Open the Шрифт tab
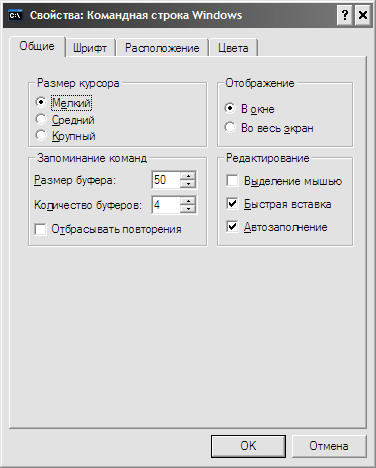 coord(90,48)
